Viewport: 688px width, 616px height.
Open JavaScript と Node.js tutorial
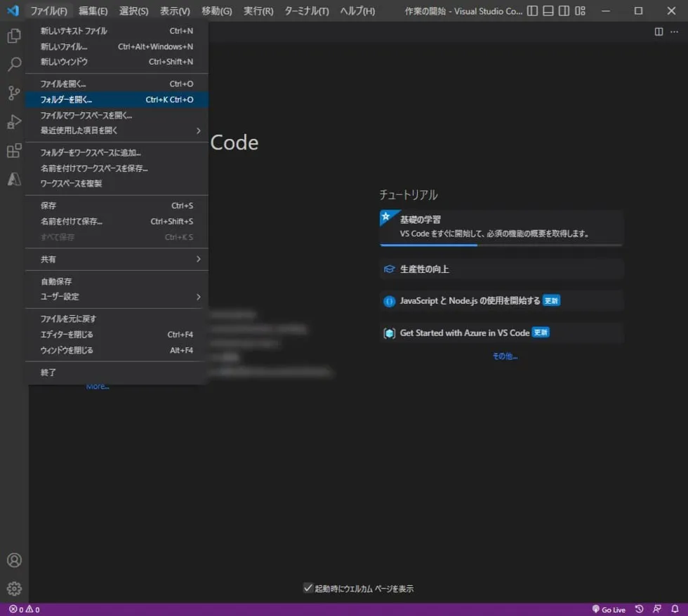point(501,301)
